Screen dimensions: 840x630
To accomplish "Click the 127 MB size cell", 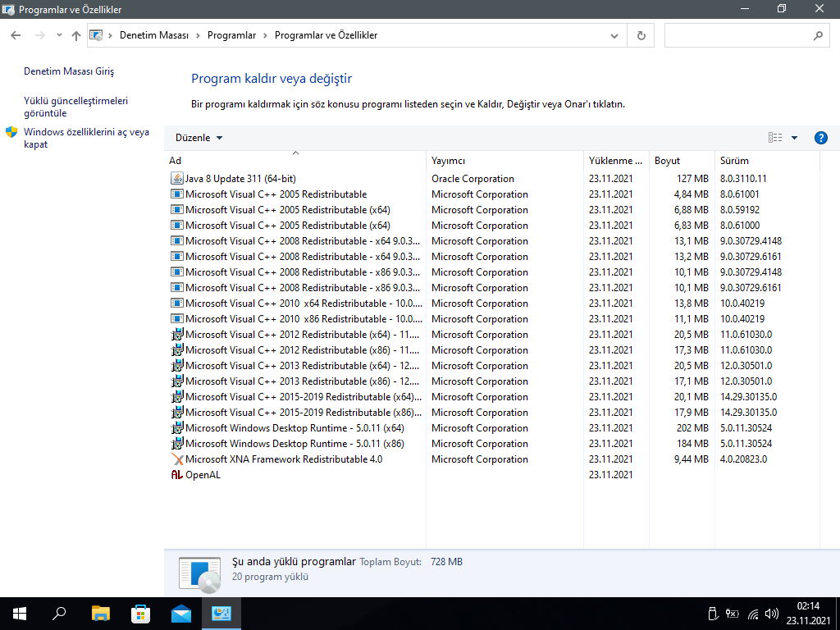I will click(x=692, y=178).
